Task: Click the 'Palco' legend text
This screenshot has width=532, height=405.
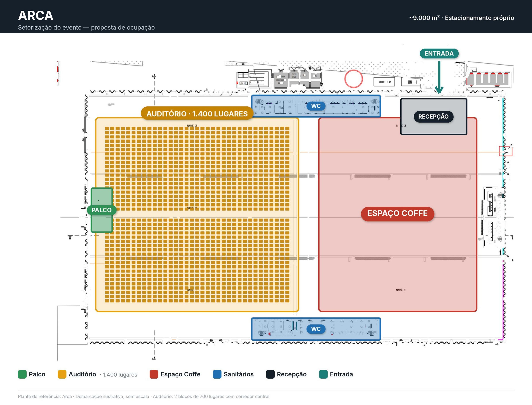Action: 37,374
